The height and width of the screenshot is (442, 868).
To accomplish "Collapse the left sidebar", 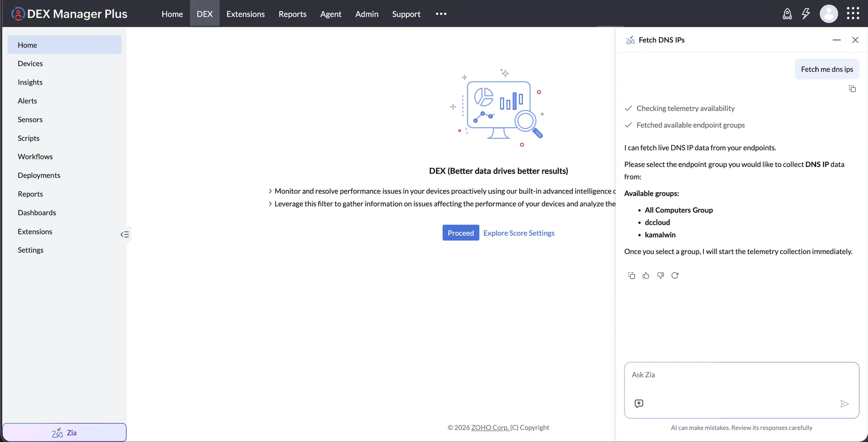I will 125,234.
